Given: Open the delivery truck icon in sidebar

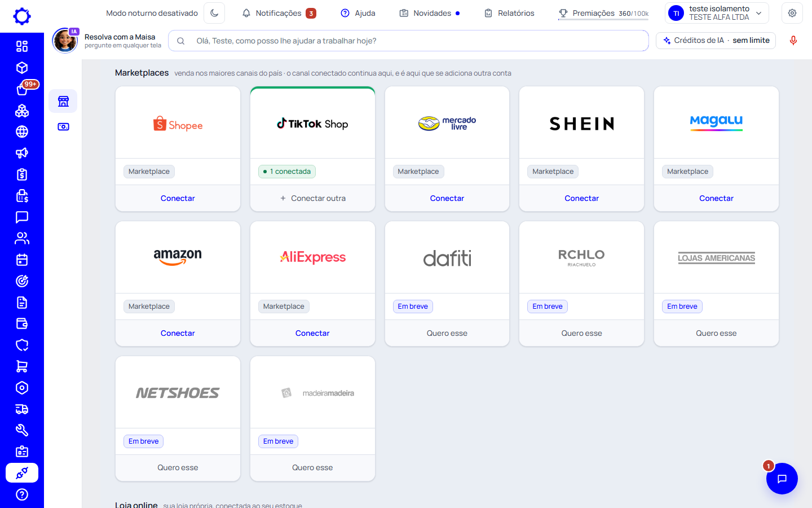Looking at the screenshot, I should (x=22, y=409).
